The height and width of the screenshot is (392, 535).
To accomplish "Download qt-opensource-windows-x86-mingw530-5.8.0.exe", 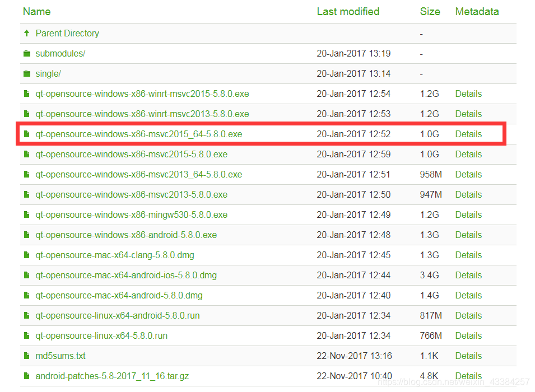I will [x=131, y=214].
